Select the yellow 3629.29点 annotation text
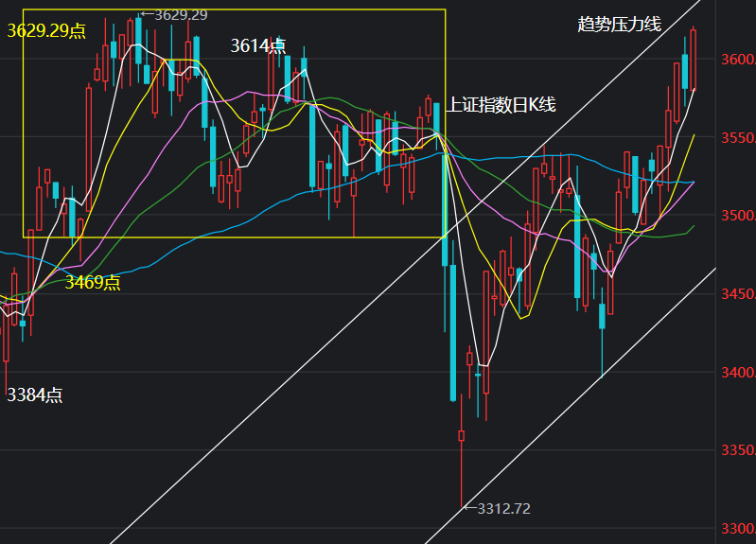This screenshot has height=544, width=756. click(46, 31)
